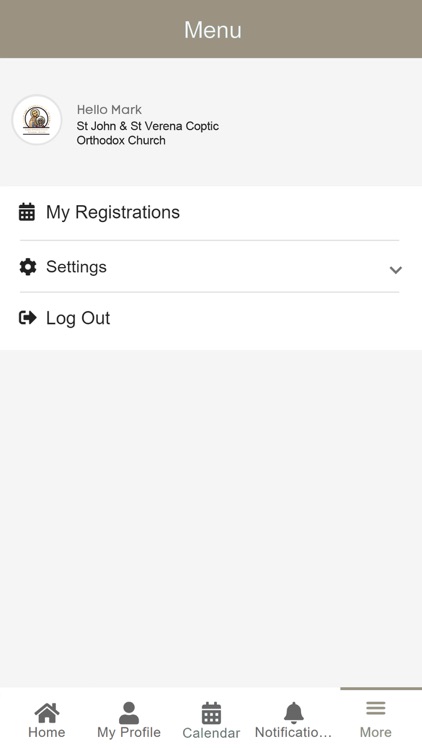This screenshot has width=422, height=750.
Task: Select the Calendar icon in bottom bar
Action: point(211,713)
